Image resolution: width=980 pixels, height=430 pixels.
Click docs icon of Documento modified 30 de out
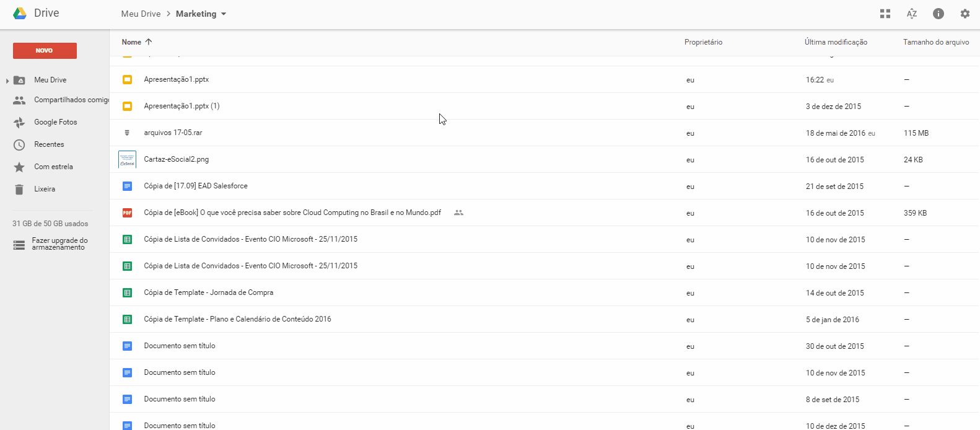[127, 346]
